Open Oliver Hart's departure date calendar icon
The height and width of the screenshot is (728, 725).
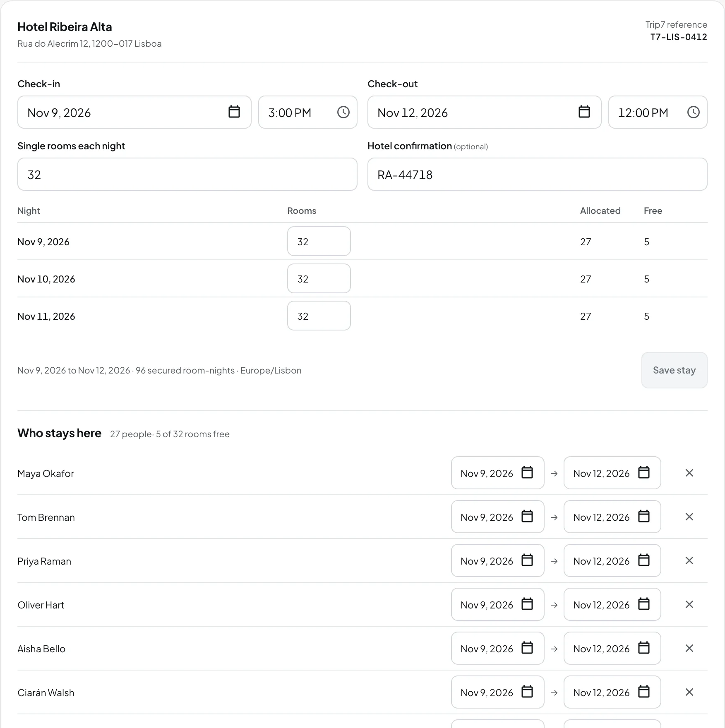pos(644,604)
